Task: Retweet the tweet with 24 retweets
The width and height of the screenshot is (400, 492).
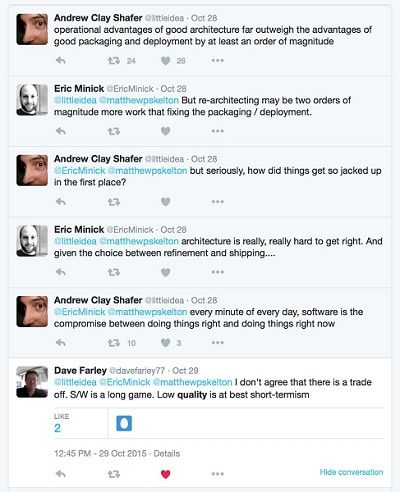Action: click(114, 61)
